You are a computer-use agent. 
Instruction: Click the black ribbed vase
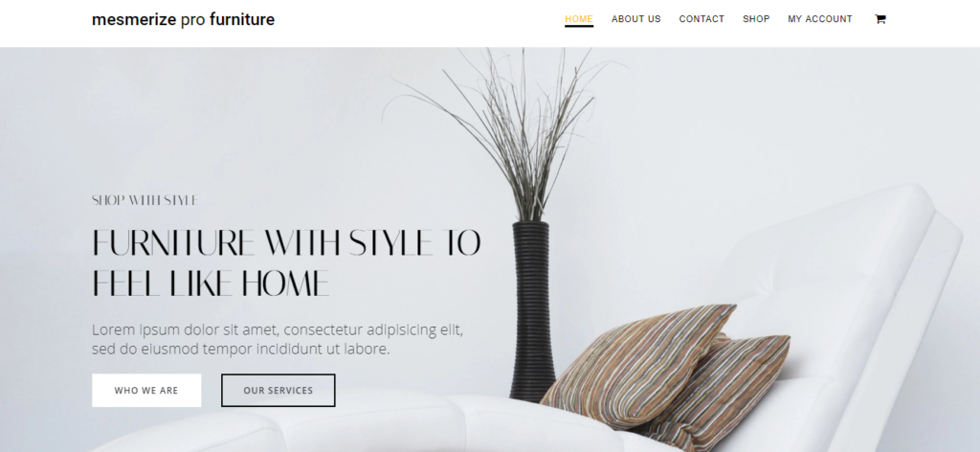click(x=532, y=311)
